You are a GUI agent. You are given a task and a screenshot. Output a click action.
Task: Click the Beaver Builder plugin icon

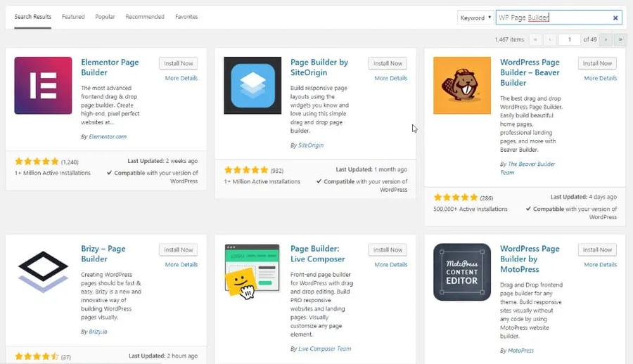point(462,86)
